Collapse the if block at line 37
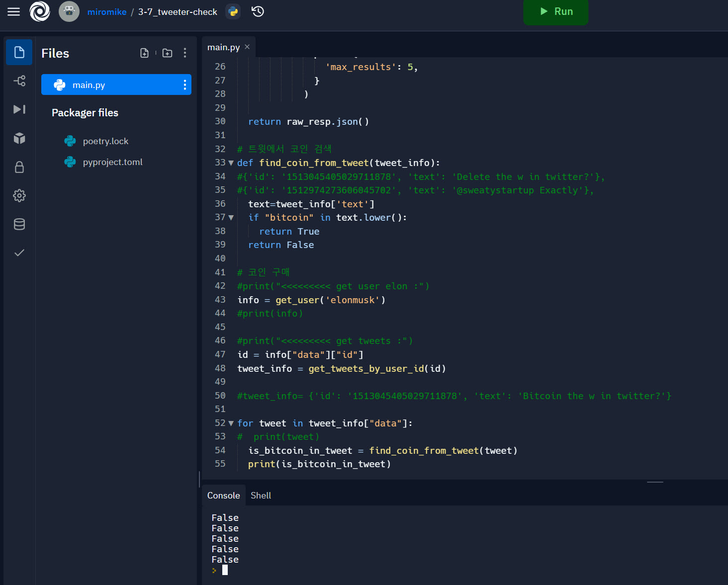728x585 pixels. click(231, 218)
